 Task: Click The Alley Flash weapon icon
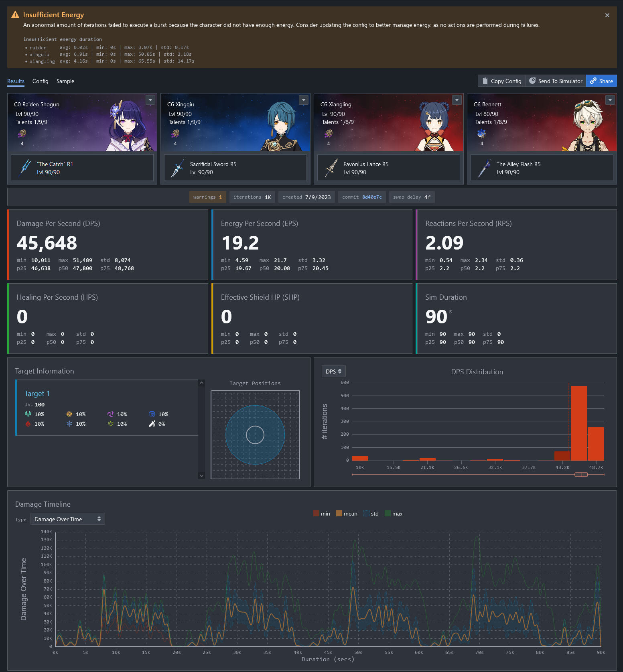(x=485, y=168)
